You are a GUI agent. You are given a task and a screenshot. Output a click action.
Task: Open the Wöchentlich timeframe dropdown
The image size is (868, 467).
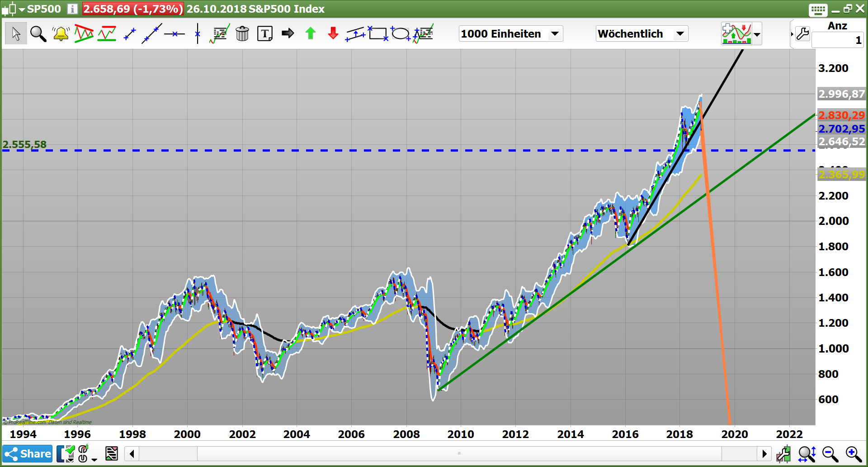click(642, 33)
